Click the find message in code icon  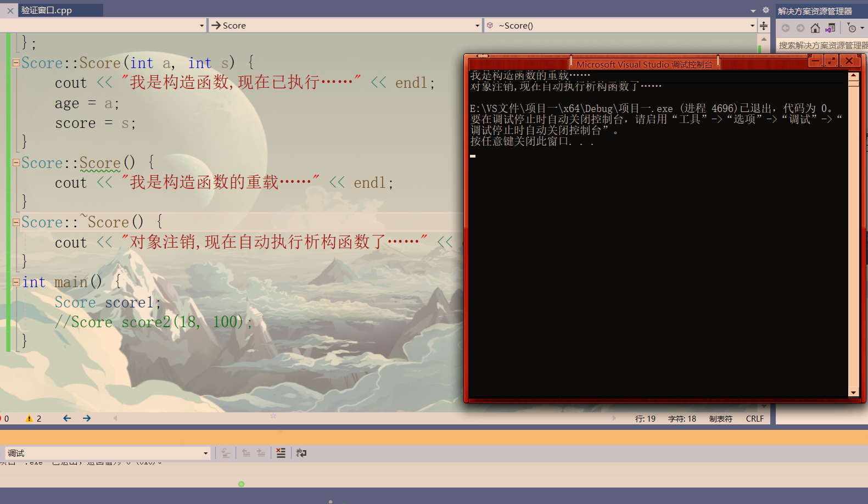(x=226, y=453)
